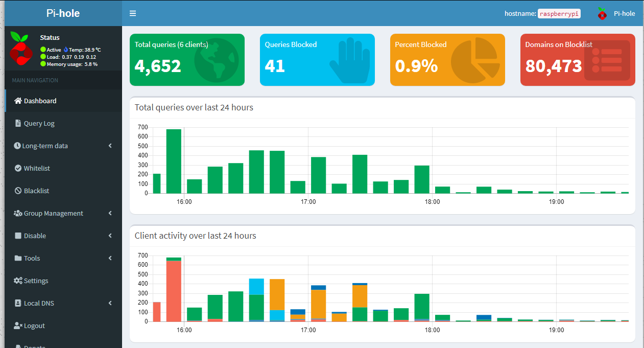Click the tallest red bar in Client activity chart
This screenshot has height=348, width=644.
[x=174, y=291]
